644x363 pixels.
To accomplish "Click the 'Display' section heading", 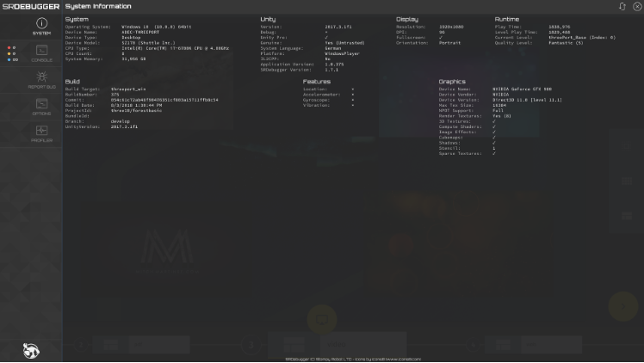I will [407, 19].
